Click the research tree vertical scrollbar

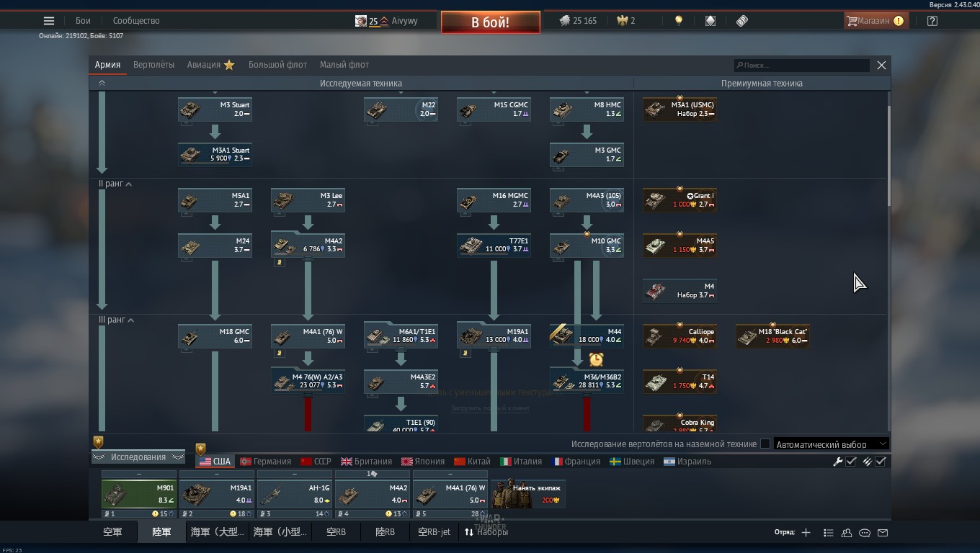pos(889,155)
